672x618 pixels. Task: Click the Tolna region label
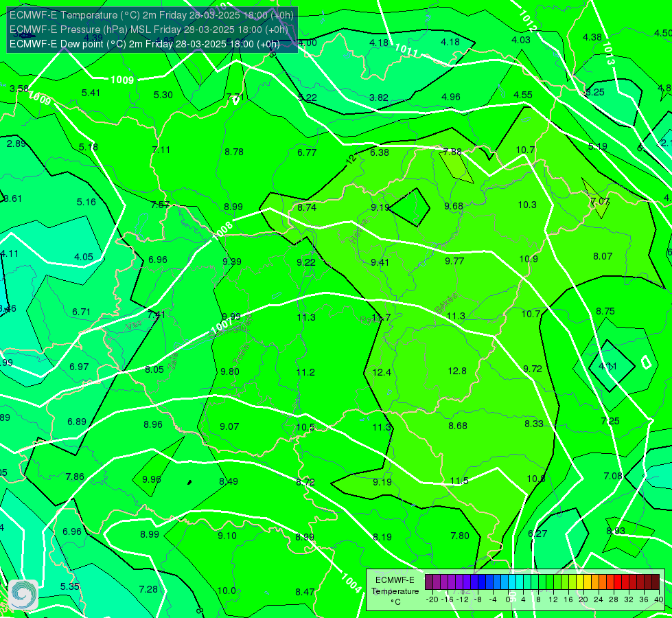click(241, 354)
